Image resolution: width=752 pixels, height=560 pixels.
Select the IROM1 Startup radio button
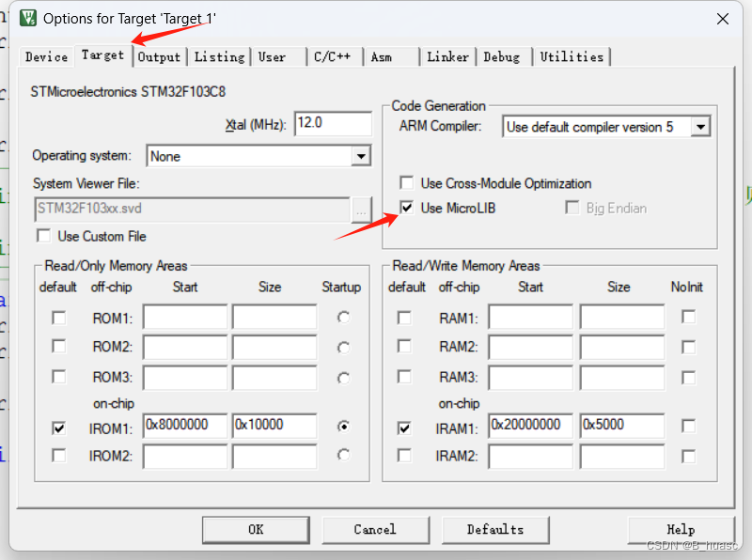click(x=343, y=427)
